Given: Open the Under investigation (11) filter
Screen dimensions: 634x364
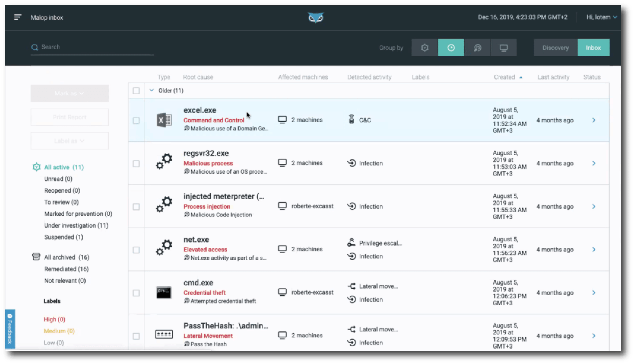Looking at the screenshot, I should pos(76,225).
